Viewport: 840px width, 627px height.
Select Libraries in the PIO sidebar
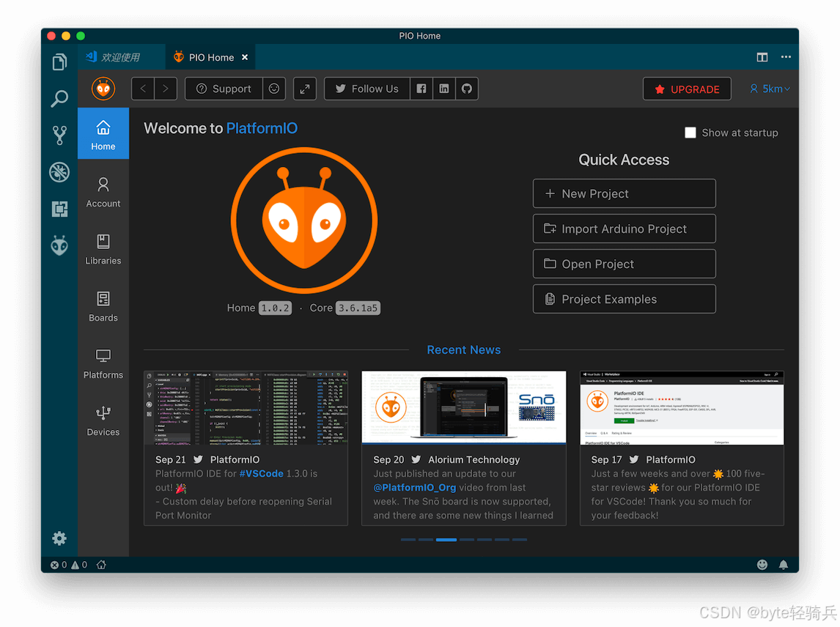coord(103,250)
